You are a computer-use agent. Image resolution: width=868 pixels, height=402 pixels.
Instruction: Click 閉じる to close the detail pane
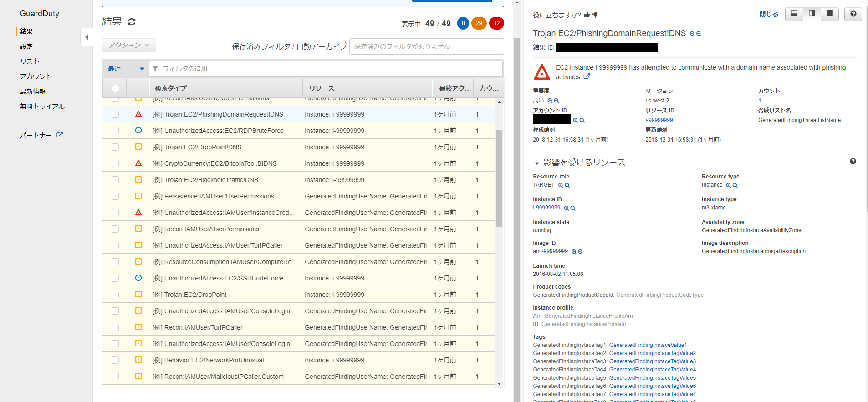coord(769,14)
